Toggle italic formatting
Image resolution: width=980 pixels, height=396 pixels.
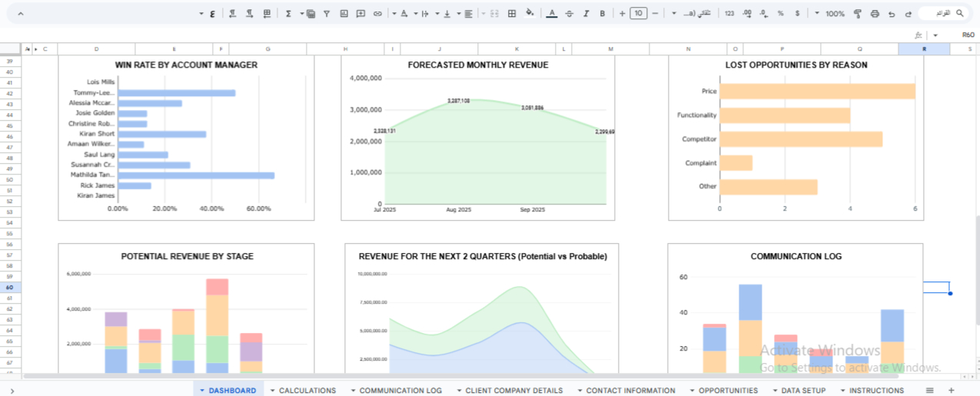pyautogui.click(x=586, y=14)
